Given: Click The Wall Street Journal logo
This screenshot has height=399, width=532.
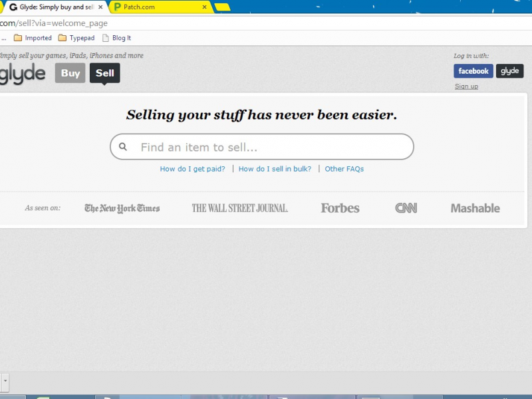Looking at the screenshot, I should (x=240, y=208).
